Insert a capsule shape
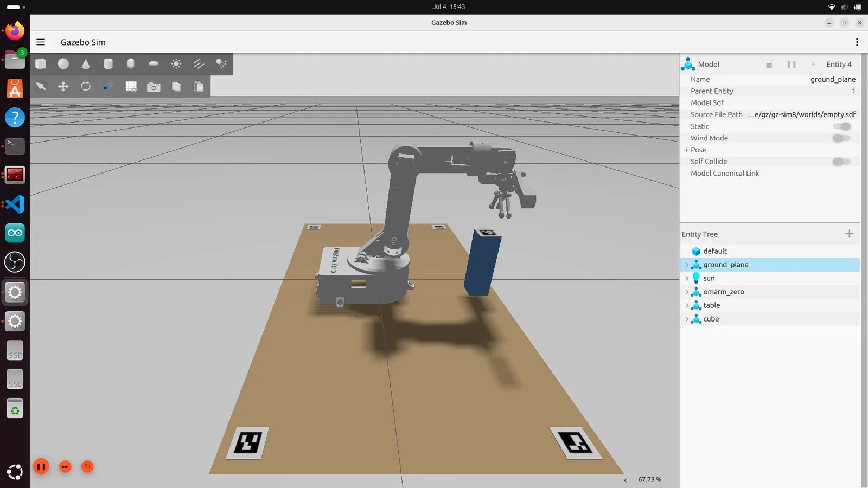The width and height of the screenshot is (868, 488). pyautogui.click(x=131, y=64)
